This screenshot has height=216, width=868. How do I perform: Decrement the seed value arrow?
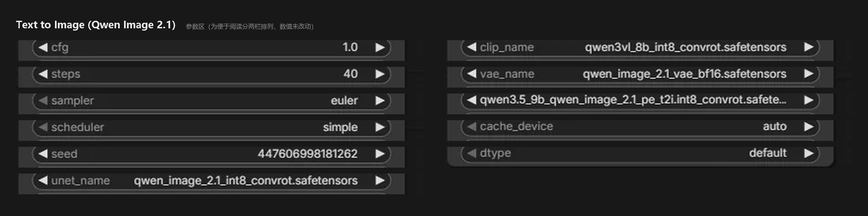click(x=43, y=154)
